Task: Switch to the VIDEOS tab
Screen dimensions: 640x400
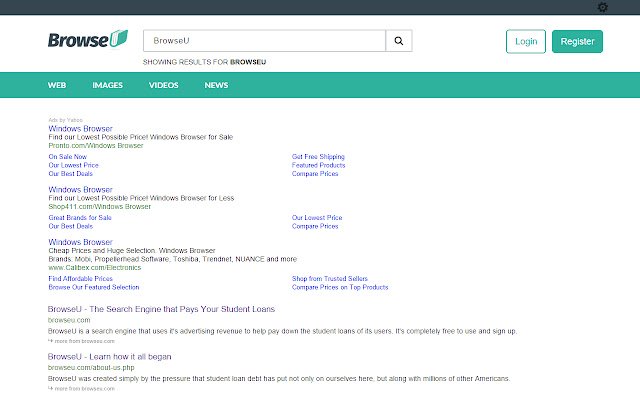Action: point(163,85)
